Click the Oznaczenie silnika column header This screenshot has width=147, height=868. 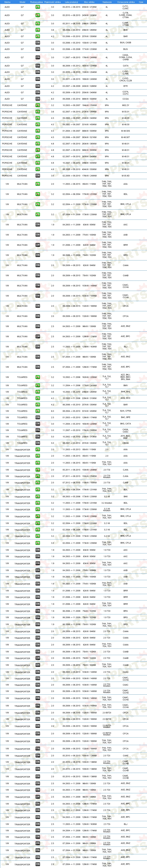point(126,2)
